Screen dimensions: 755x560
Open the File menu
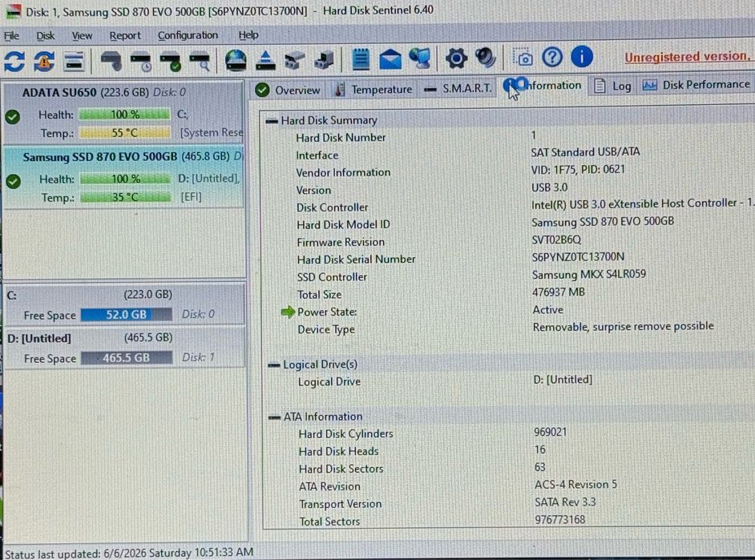(x=11, y=35)
